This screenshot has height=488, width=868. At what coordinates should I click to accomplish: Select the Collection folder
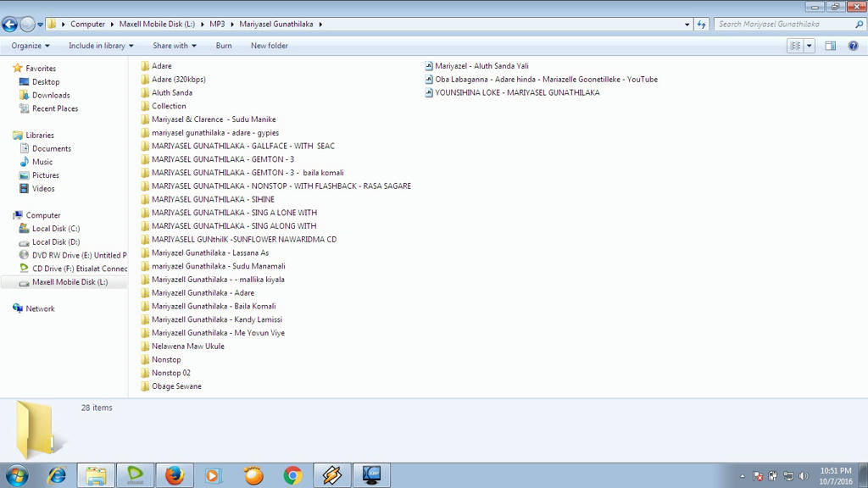pos(169,106)
